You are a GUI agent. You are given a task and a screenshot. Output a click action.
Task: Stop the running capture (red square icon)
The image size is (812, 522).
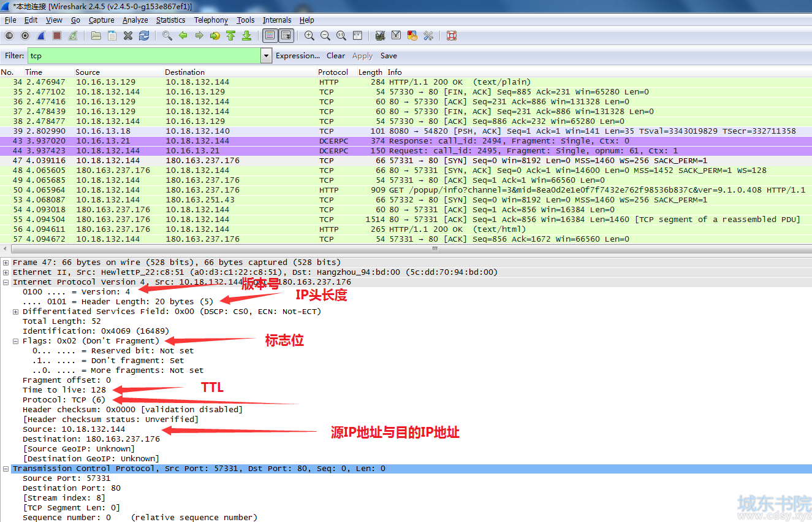[57, 36]
